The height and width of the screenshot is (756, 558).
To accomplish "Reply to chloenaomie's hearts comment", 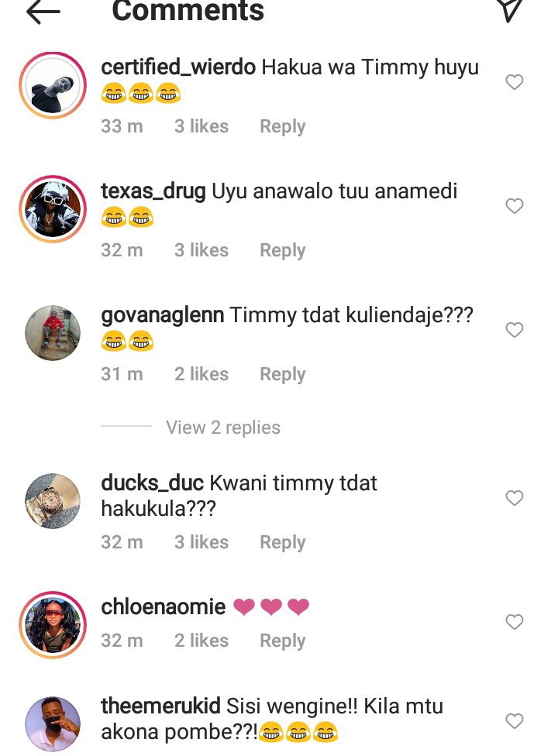I will pyautogui.click(x=283, y=641).
